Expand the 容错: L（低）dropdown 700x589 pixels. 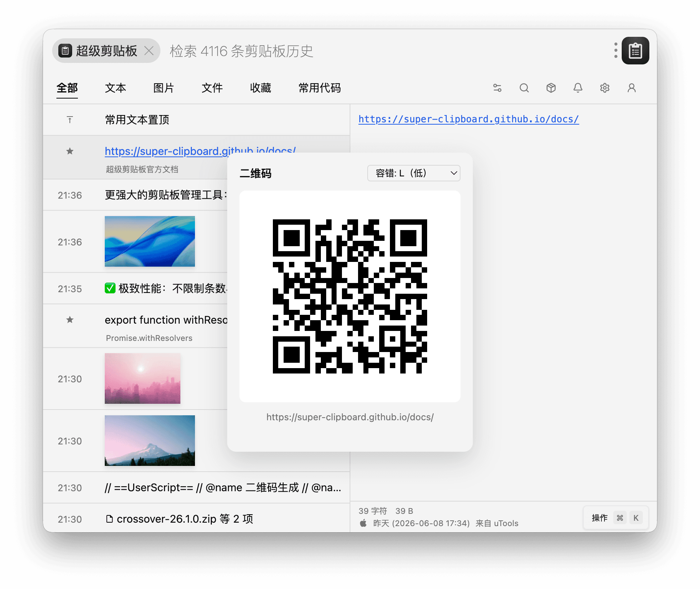coord(414,173)
